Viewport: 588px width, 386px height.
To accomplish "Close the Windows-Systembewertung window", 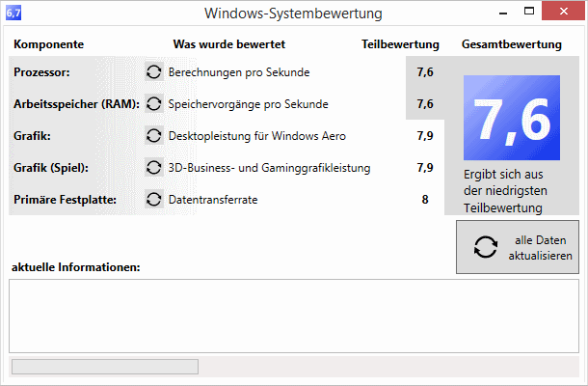I will coord(563,12).
